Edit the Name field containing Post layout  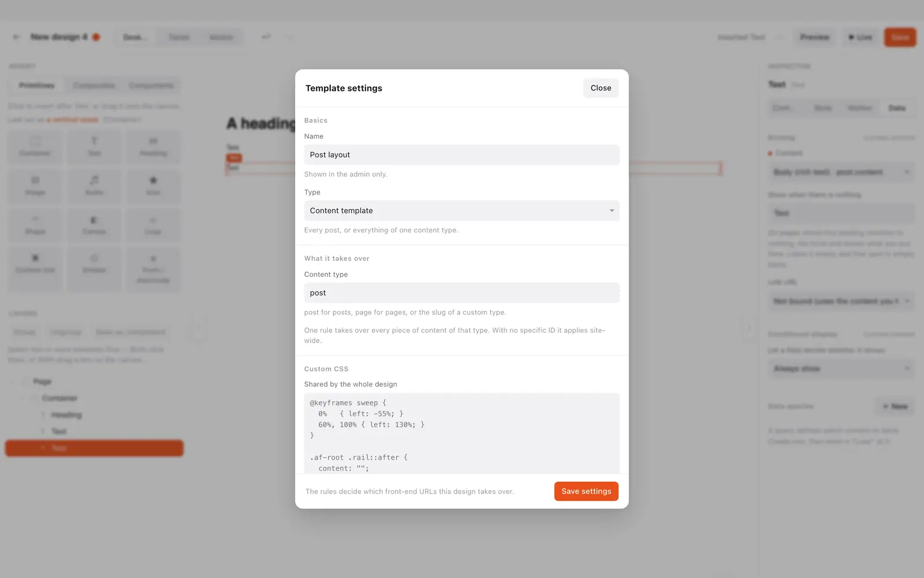(461, 155)
